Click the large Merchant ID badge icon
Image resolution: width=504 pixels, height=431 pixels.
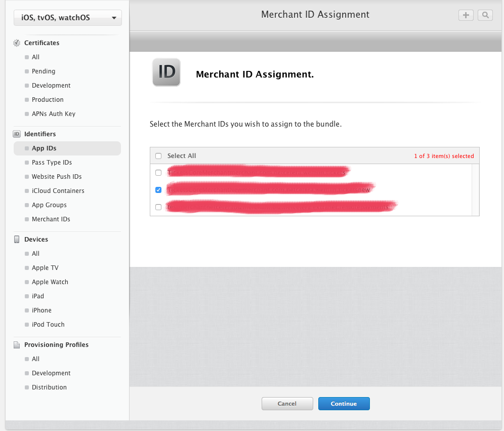(166, 72)
